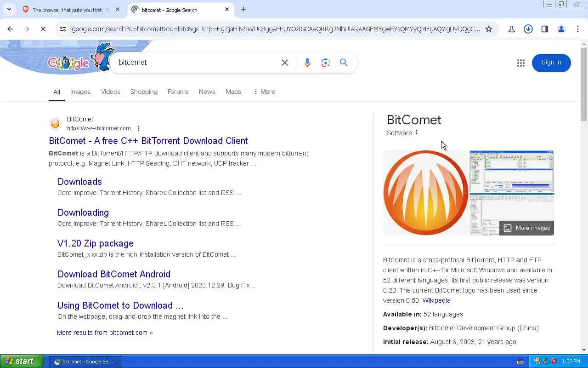Open the browser Downloads icon

[528, 29]
